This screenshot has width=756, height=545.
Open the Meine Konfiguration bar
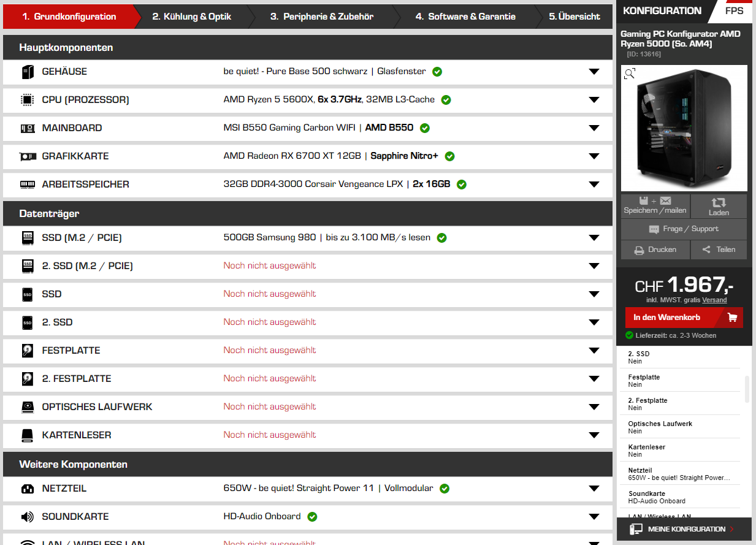(684, 529)
